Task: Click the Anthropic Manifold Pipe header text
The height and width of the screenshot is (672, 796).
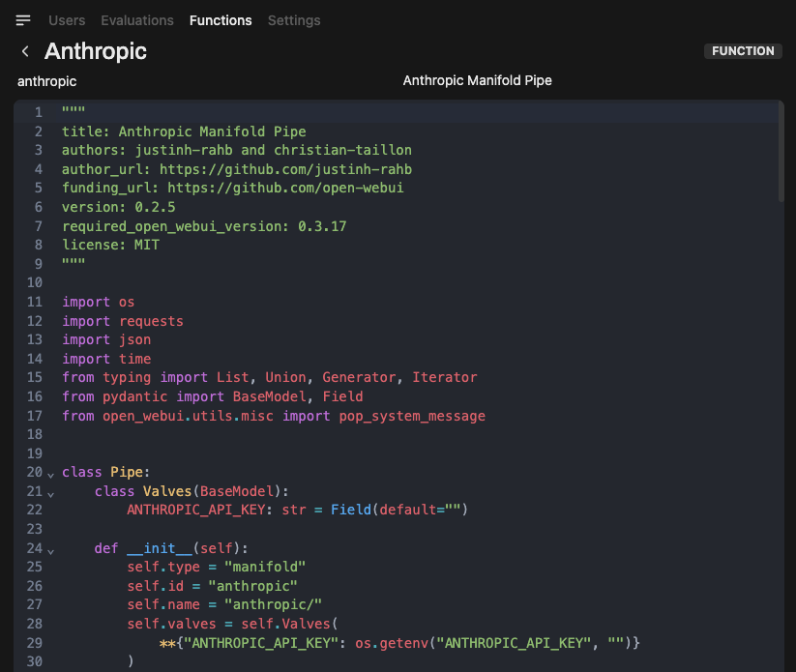Action: tap(477, 80)
